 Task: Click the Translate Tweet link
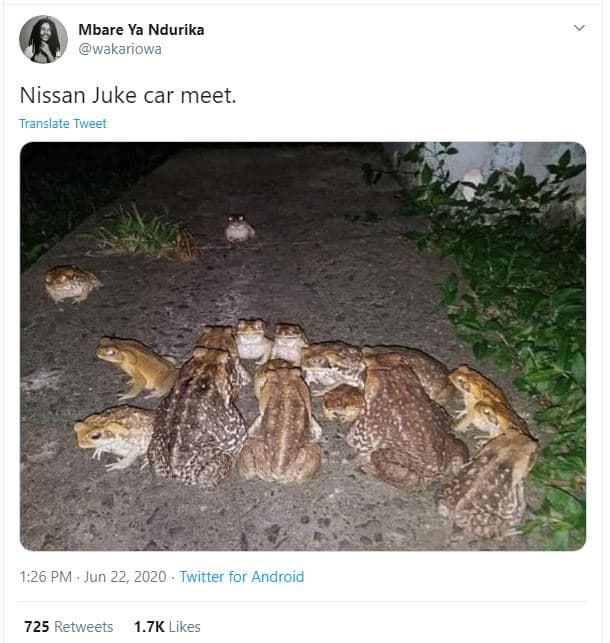tap(63, 124)
